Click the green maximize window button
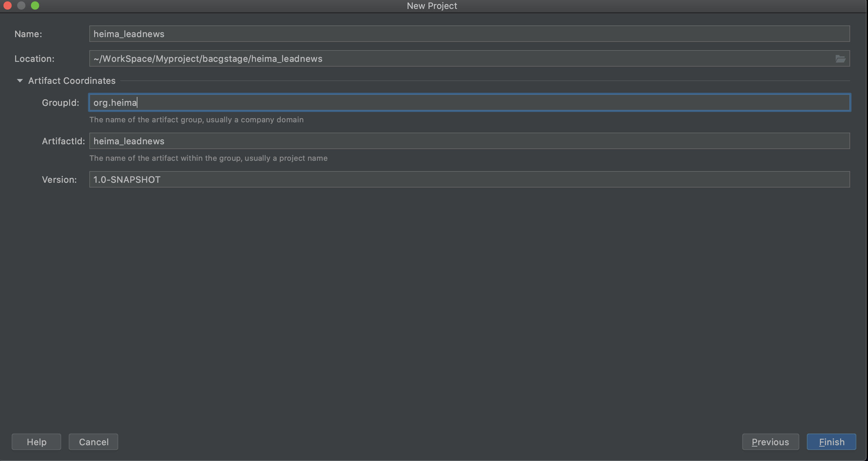 (35, 5)
